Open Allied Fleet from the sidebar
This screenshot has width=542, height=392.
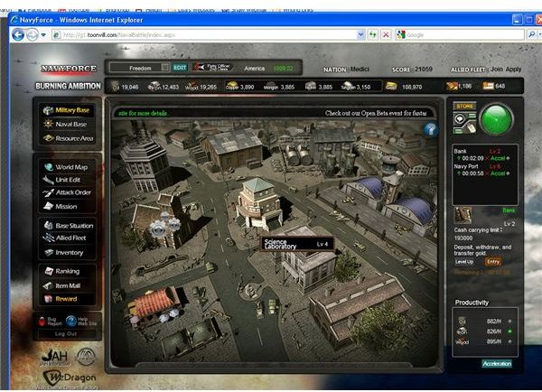coord(65,238)
